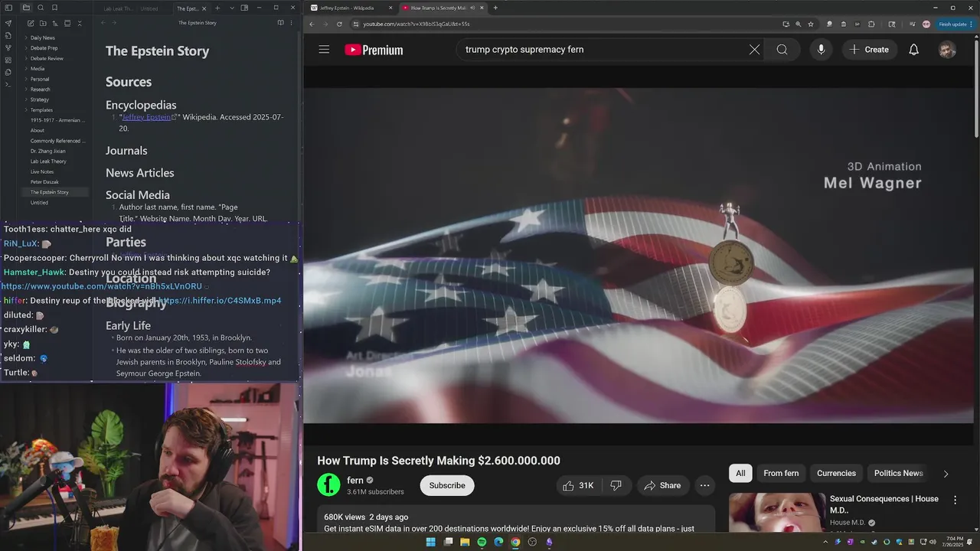Screen dimensions: 980x551
Task: Open the Chrome extensions puzzle icon
Action: click(871, 24)
